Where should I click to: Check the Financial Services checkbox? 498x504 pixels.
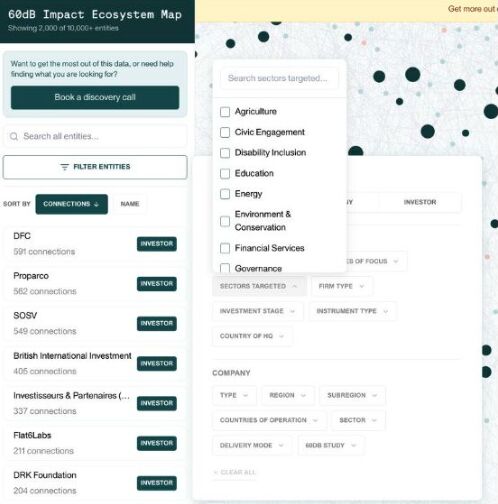(225, 248)
